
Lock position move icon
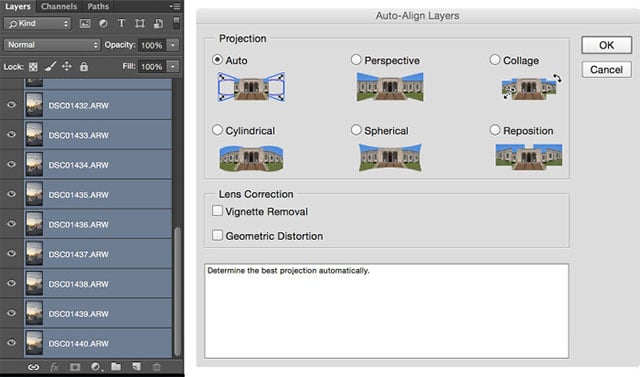coord(67,66)
